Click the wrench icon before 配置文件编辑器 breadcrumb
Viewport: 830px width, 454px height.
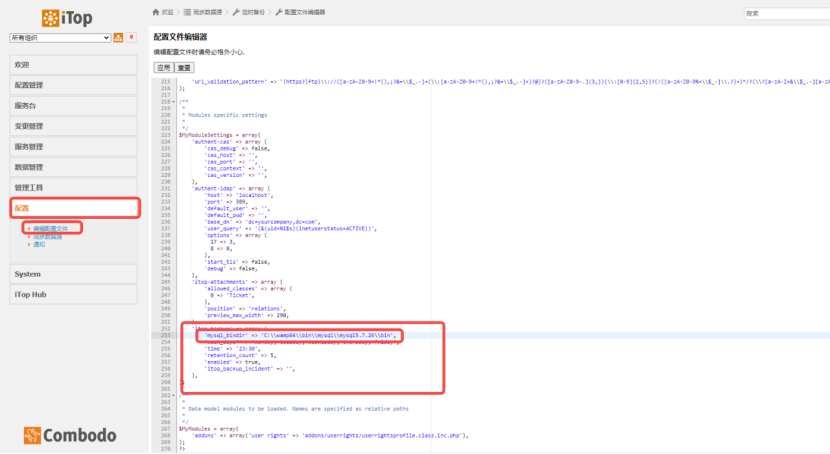(x=278, y=12)
